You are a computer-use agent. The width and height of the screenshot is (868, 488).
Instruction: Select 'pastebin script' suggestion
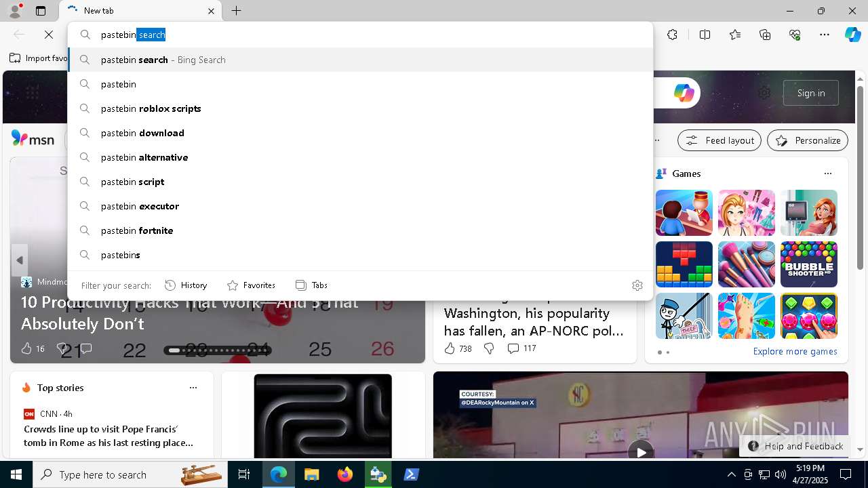tap(360, 182)
